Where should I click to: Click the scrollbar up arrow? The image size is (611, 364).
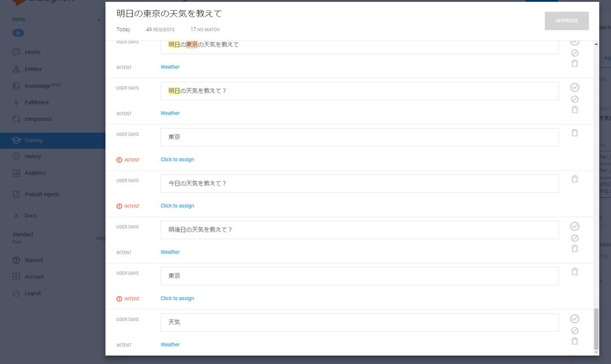[596, 44]
